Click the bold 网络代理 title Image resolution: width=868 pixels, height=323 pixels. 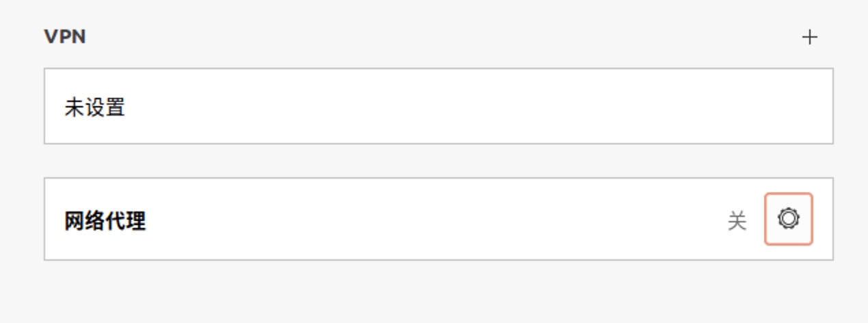105,221
